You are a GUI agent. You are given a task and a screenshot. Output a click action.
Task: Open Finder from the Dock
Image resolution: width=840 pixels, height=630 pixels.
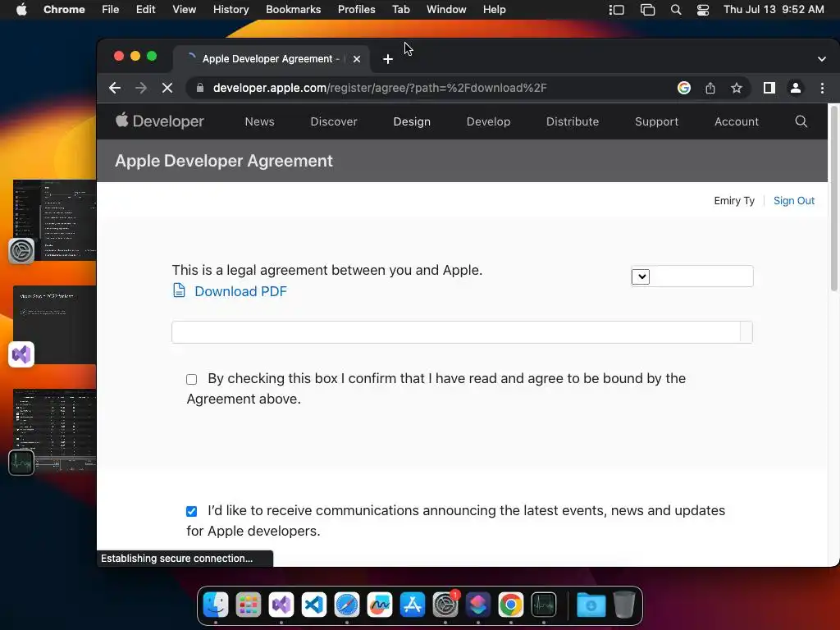click(216, 605)
